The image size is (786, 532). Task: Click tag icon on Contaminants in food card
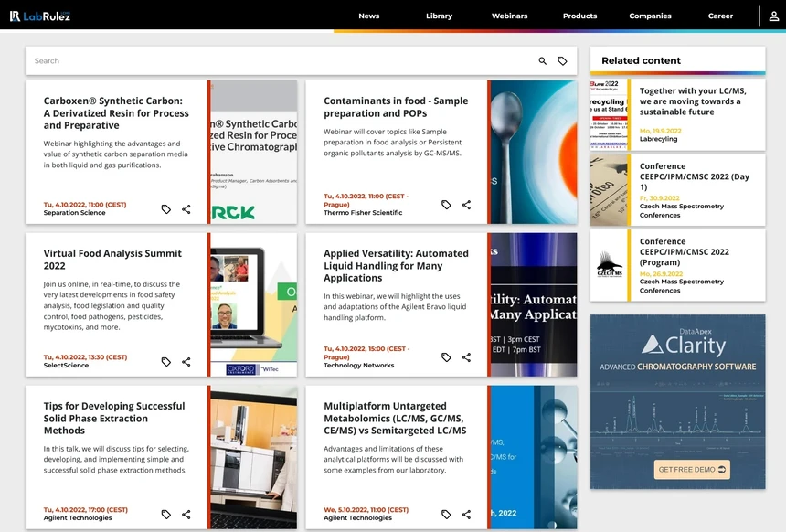click(446, 205)
